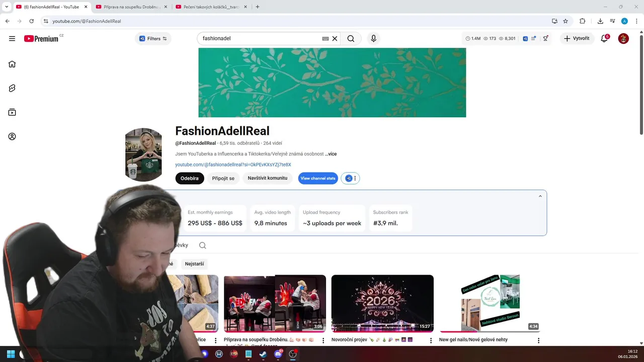This screenshot has height=362, width=644.
Task: Open the account avatar menu
Action: tap(623, 39)
